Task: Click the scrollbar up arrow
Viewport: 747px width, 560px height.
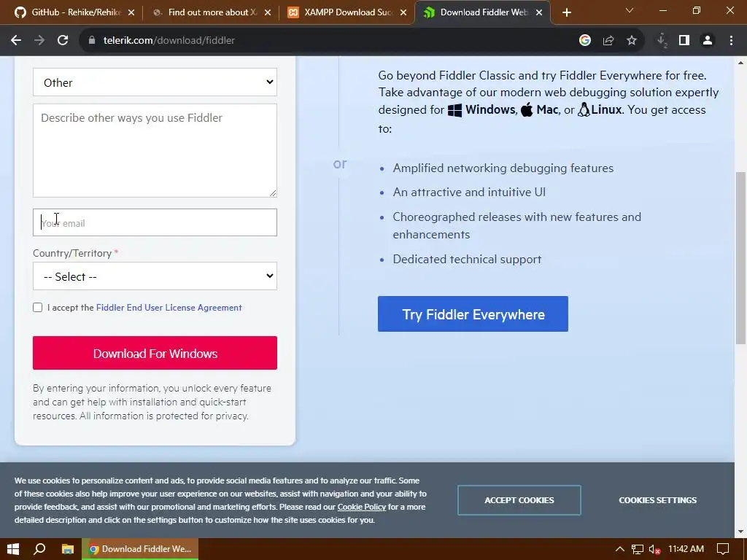Action: (x=741, y=62)
